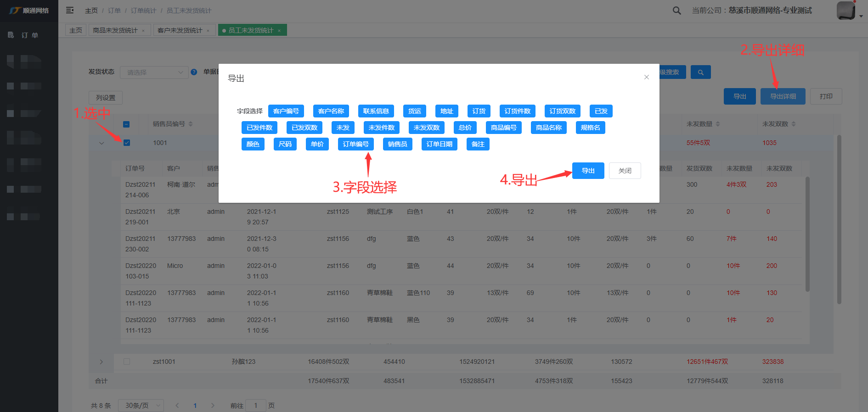Check the zst1001 row checkbox
868x412 pixels.
click(x=127, y=362)
